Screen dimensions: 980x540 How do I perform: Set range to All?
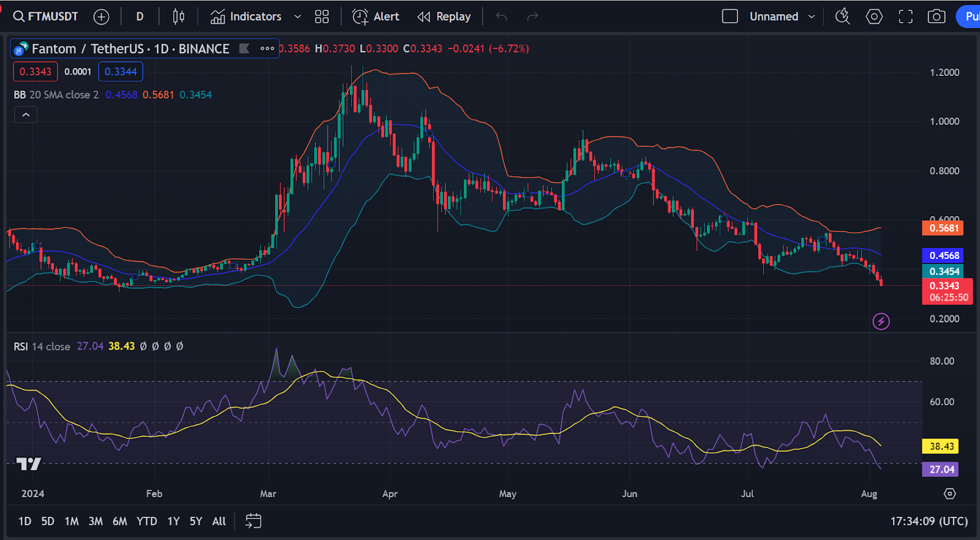pos(219,521)
